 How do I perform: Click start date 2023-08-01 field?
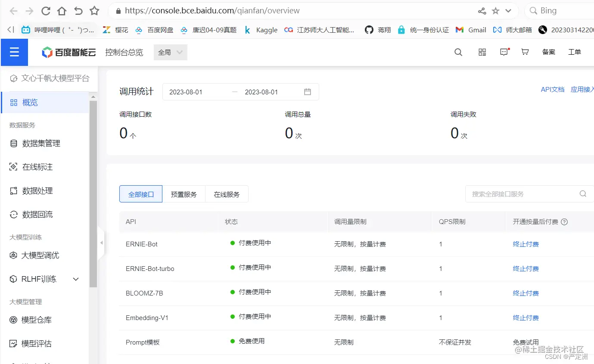(x=186, y=92)
